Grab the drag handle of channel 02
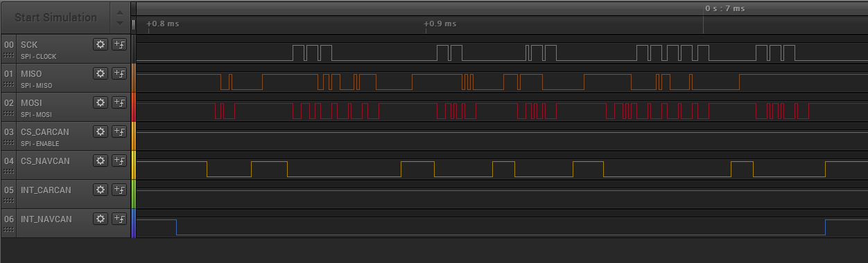 9,114
